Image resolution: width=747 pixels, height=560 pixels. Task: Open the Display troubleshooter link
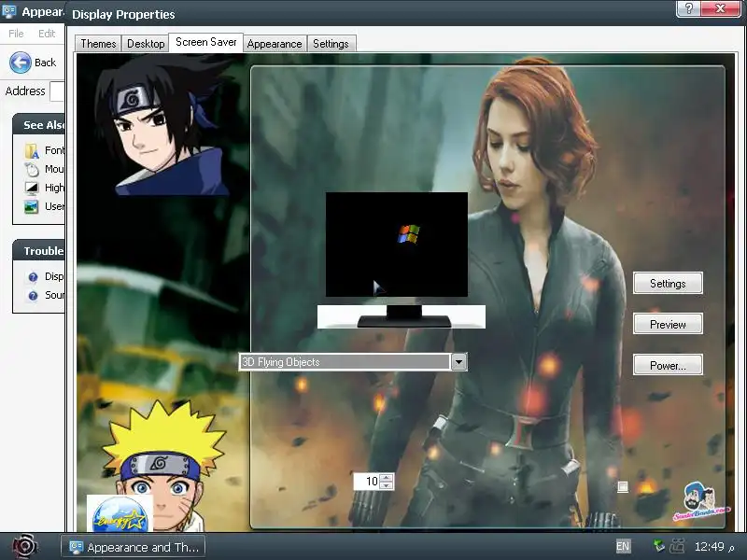pyautogui.click(x=54, y=276)
